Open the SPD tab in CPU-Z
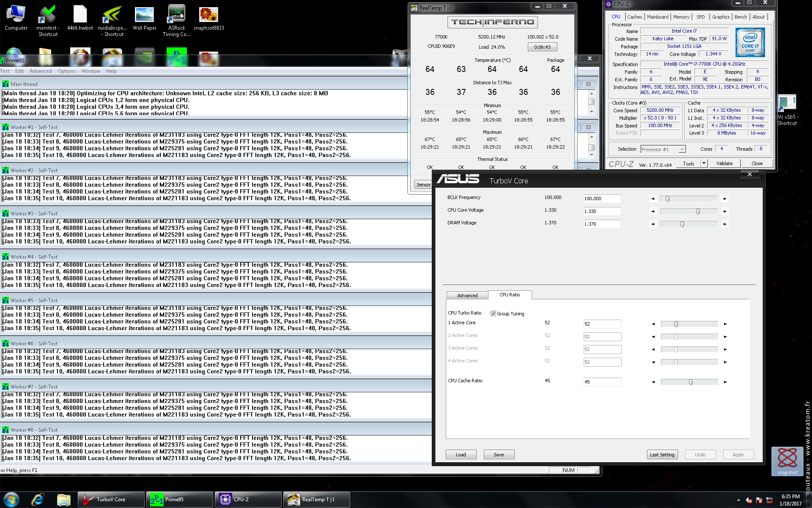This screenshot has height=508, width=812. (701, 17)
